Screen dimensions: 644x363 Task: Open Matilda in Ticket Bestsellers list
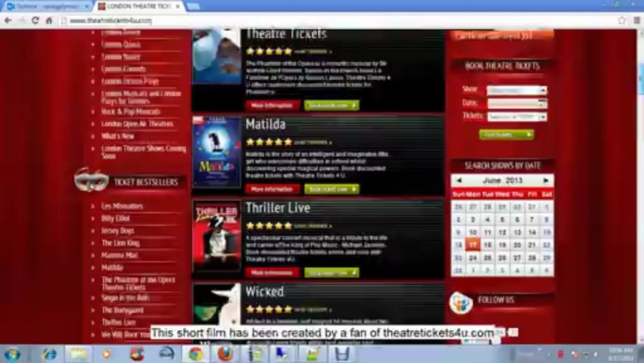point(112,268)
